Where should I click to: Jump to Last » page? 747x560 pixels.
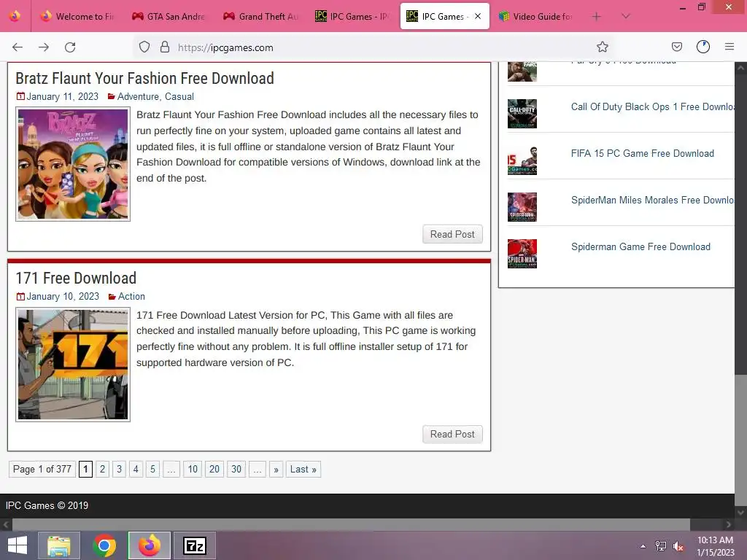click(x=303, y=470)
